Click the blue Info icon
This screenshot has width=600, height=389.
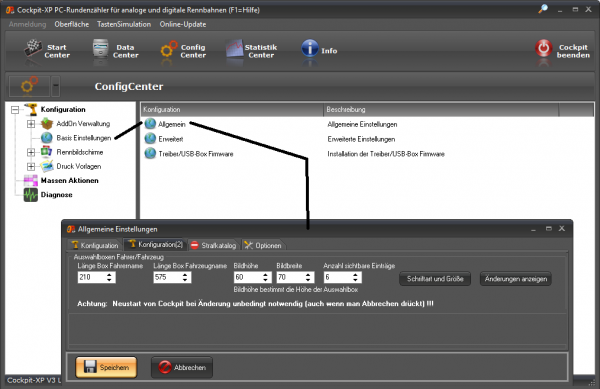point(310,49)
